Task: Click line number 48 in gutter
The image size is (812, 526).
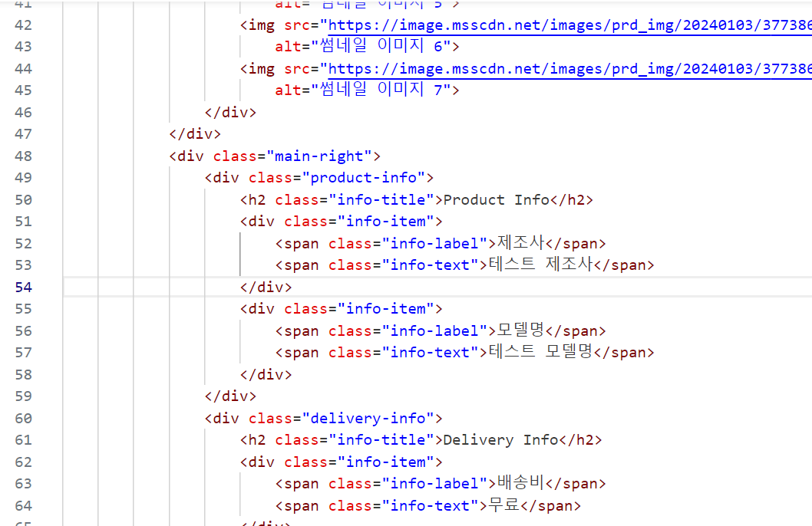Action: (23, 156)
